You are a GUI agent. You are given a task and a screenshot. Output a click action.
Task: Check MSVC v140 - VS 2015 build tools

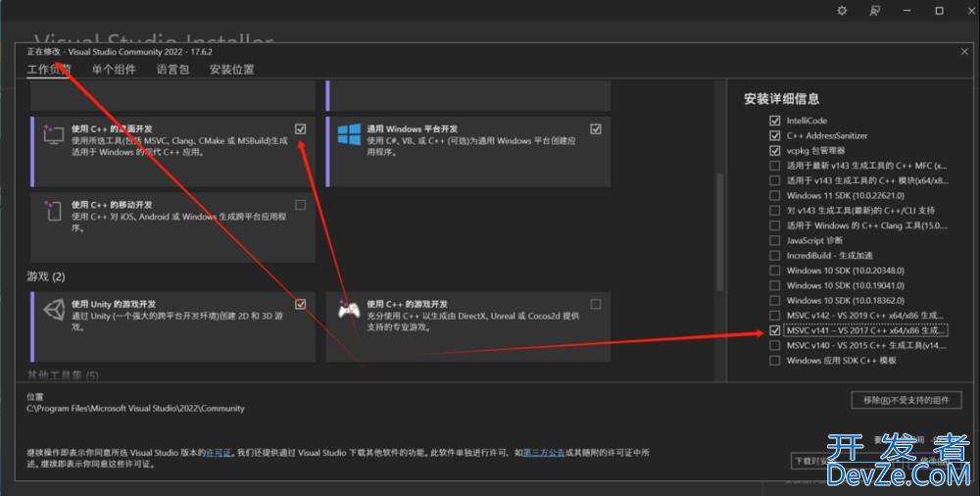(x=775, y=345)
